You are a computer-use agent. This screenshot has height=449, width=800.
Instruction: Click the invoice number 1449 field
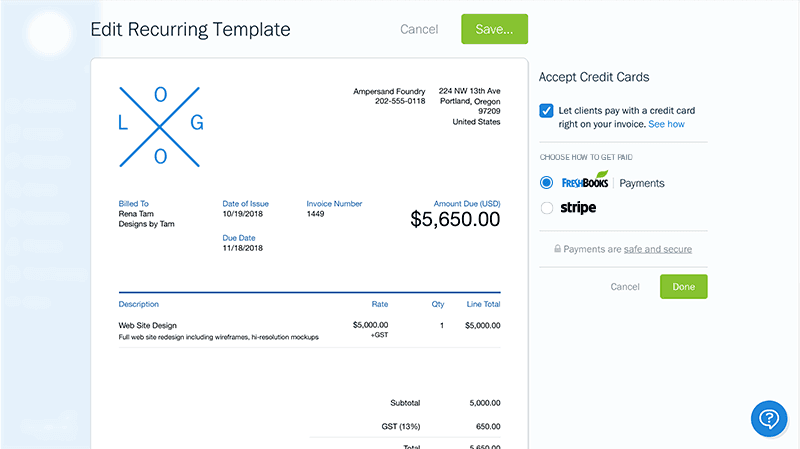pos(317,213)
